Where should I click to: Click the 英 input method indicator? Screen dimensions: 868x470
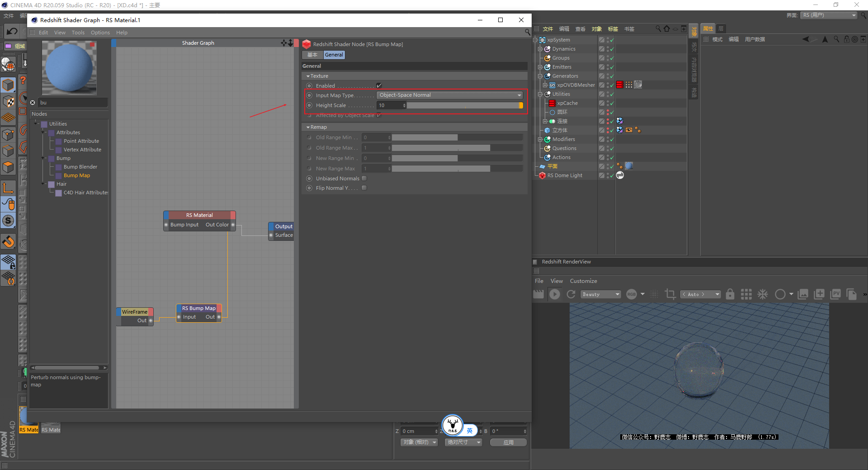coord(470,431)
